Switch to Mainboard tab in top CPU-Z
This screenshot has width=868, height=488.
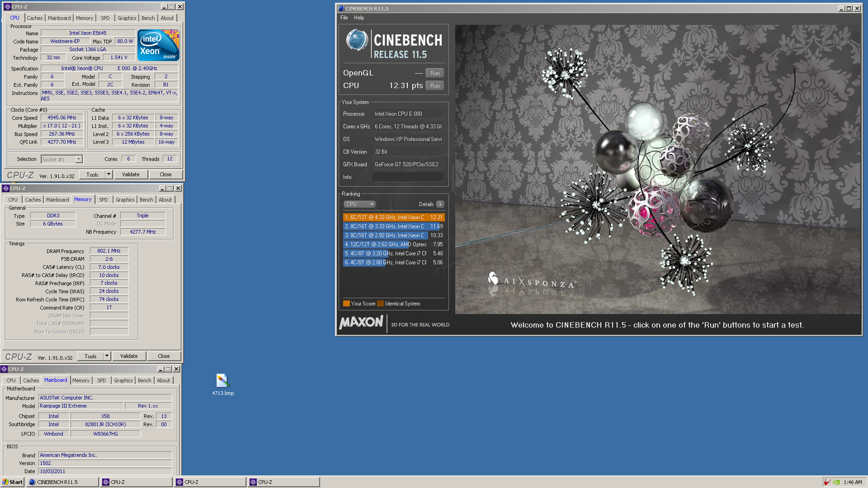click(x=59, y=18)
